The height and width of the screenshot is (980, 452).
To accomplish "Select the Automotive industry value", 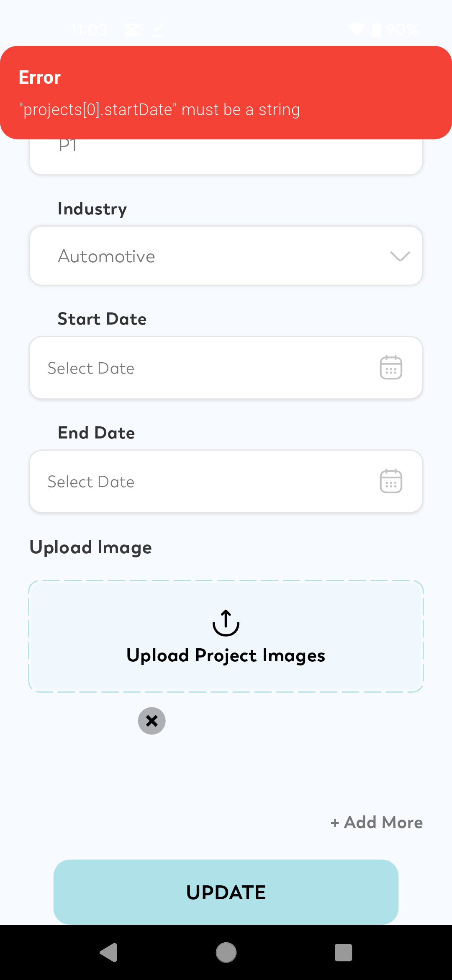I will (x=107, y=256).
